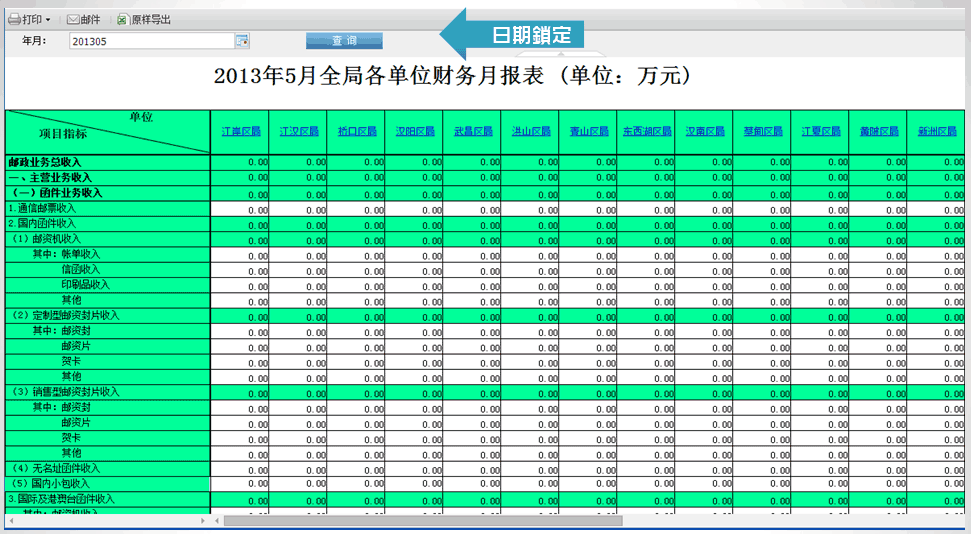
Task: Select the 1.通信邮票收入 row label
Action: 41,208
